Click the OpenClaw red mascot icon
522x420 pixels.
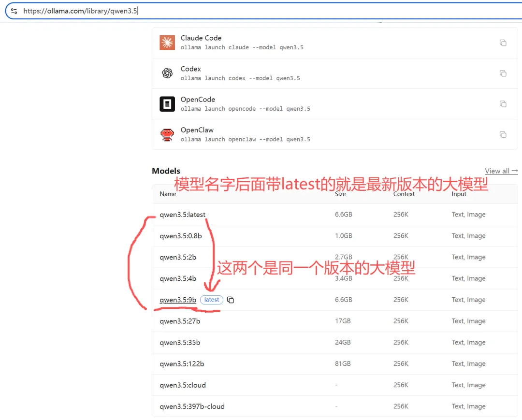pos(167,134)
